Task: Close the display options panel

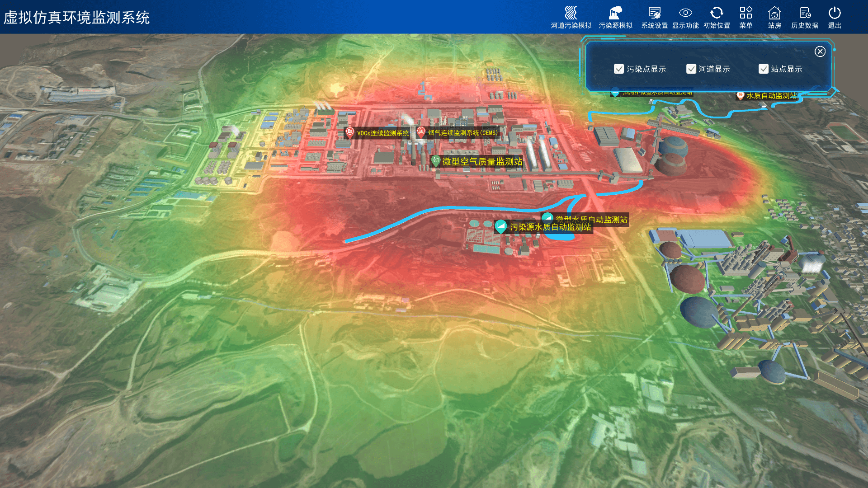Action: (820, 52)
